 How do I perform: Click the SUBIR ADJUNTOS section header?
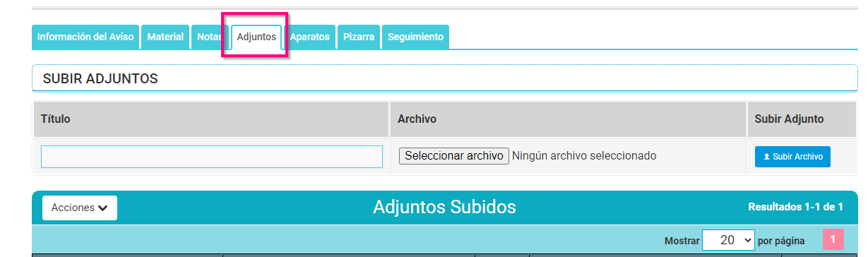pyautogui.click(x=445, y=78)
